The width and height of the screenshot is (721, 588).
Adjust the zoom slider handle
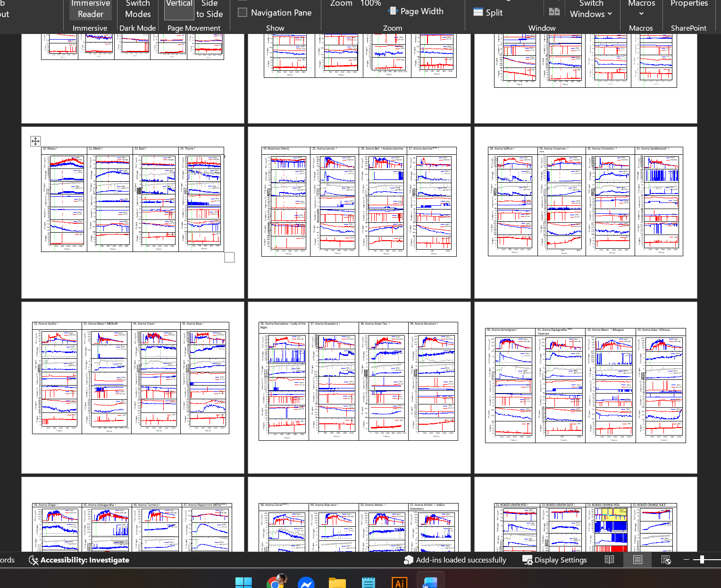(x=702, y=560)
